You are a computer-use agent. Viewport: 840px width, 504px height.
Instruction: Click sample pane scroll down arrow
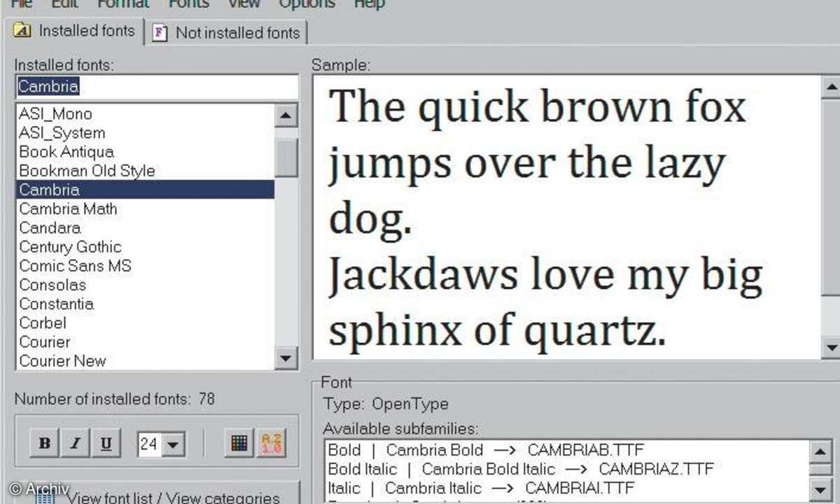831,347
